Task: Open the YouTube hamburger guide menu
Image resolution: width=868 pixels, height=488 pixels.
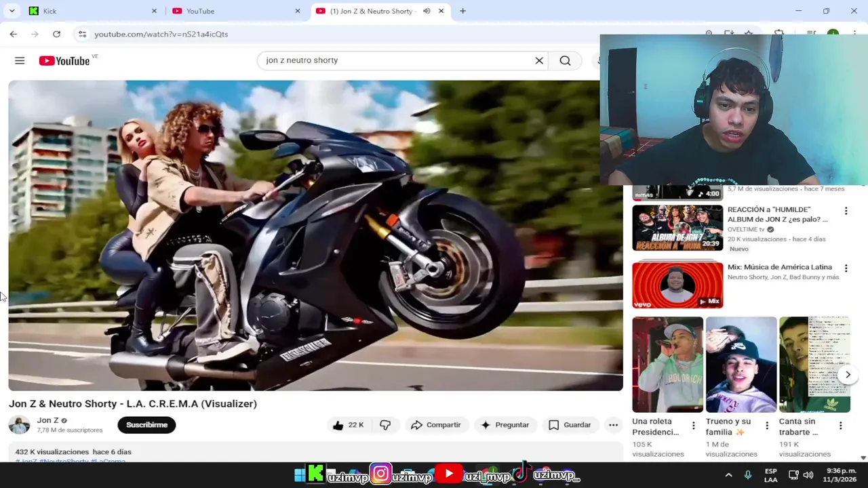Action: (20, 61)
